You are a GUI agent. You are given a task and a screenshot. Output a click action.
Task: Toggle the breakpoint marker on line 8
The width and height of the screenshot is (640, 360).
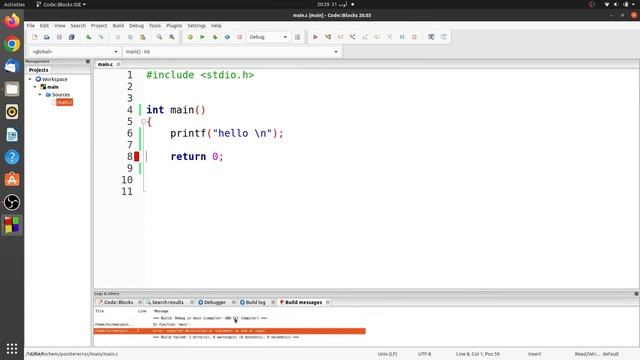point(137,156)
